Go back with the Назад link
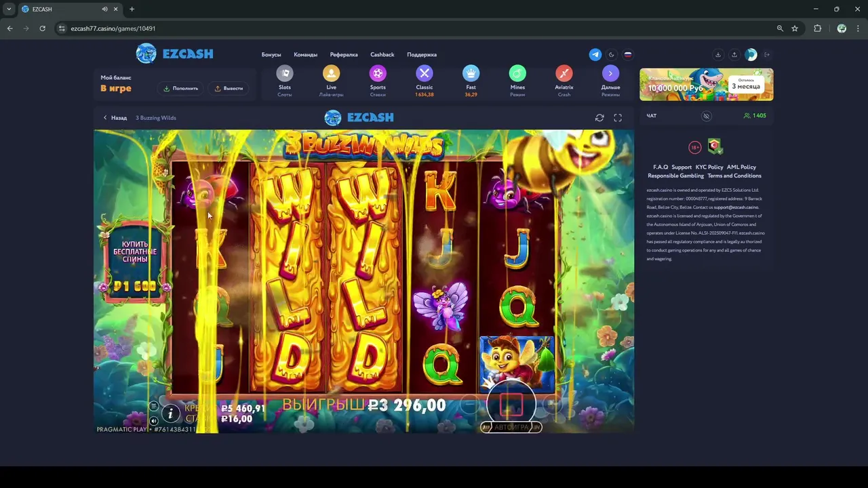Viewport: 868px width, 488px height. pos(115,118)
